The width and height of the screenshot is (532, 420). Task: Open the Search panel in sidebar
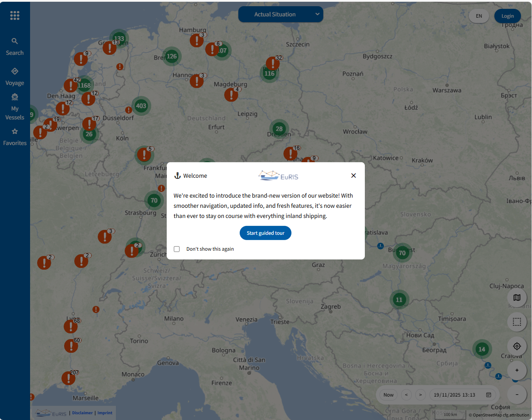(x=15, y=46)
